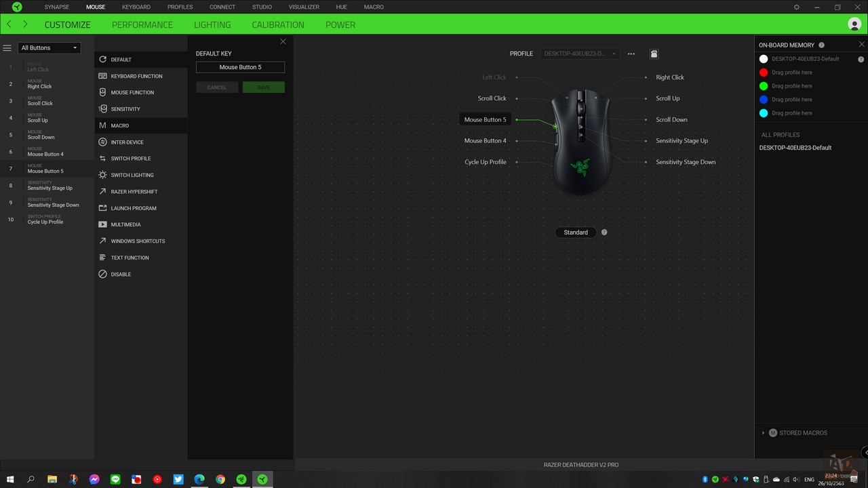Switch to the Lighting subtab
This screenshot has width=868, height=488.
point(212,24)
